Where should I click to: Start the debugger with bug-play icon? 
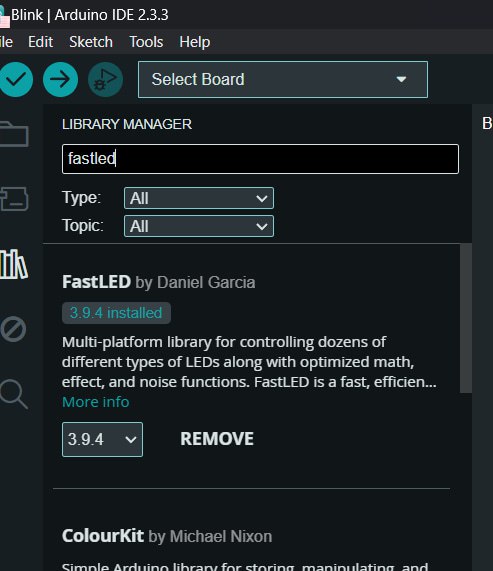coord(105,79)
